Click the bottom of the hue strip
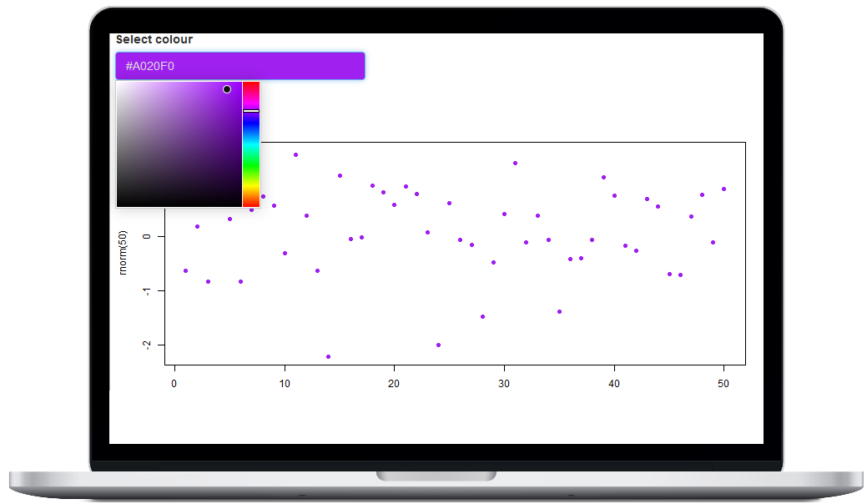Viewport: 867px width, 504px height. click(251, 203)
